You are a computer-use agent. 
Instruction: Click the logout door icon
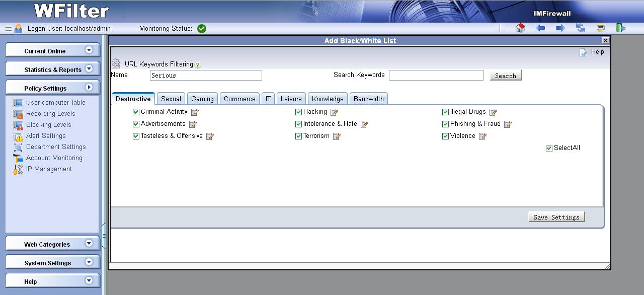[620, 28]
